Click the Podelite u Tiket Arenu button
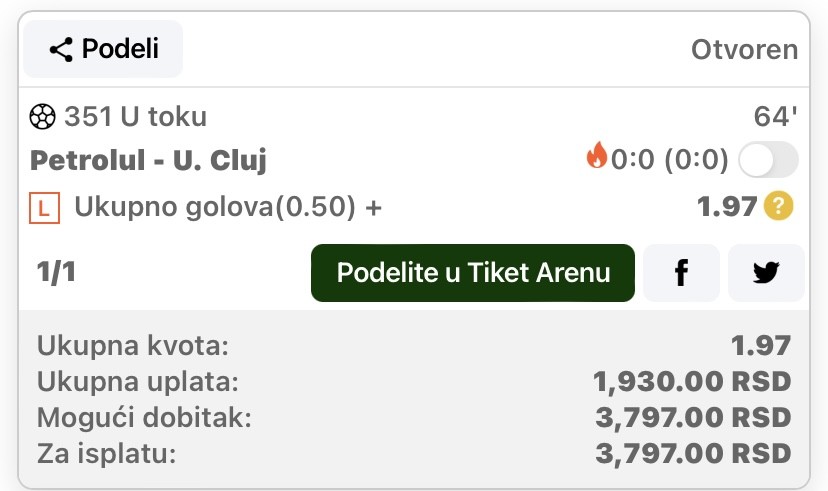This screenshot has height=491, width=828. tap(473, 273)
